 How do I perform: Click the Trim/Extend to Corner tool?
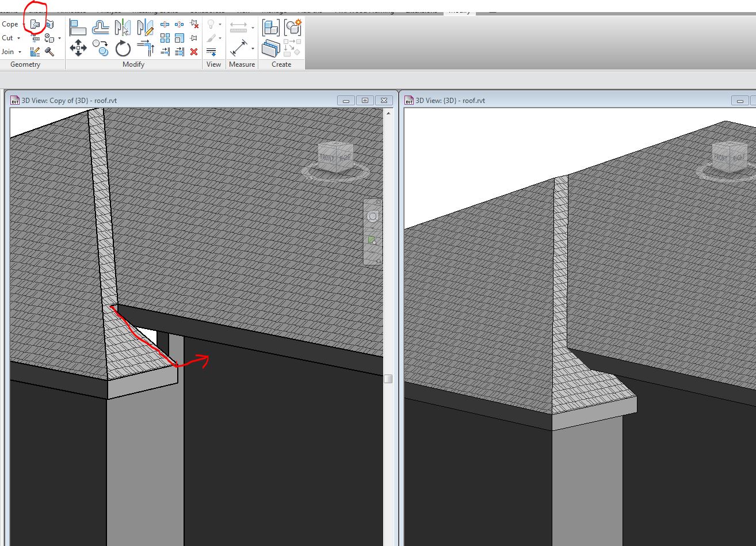tap(146, 48)
